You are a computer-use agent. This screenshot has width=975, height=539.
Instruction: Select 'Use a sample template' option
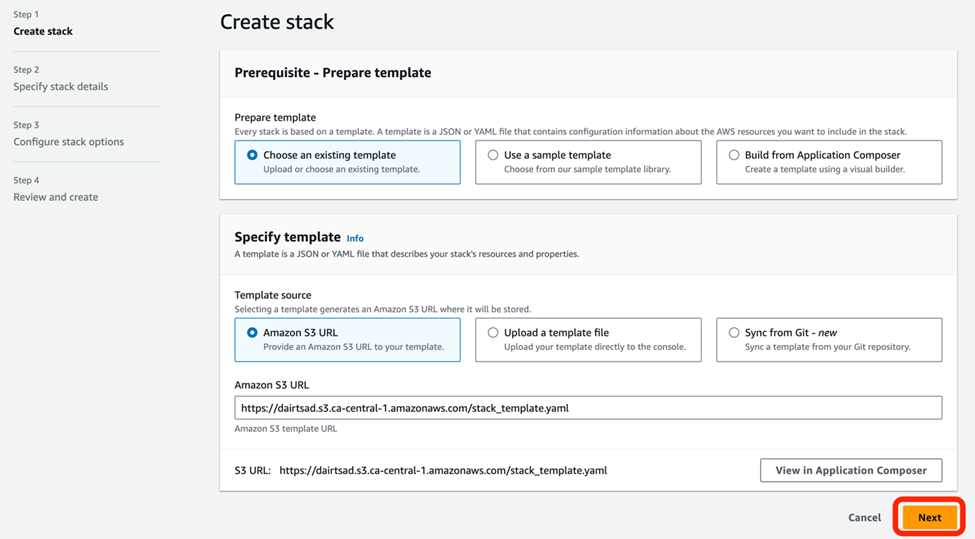(493, 155)
